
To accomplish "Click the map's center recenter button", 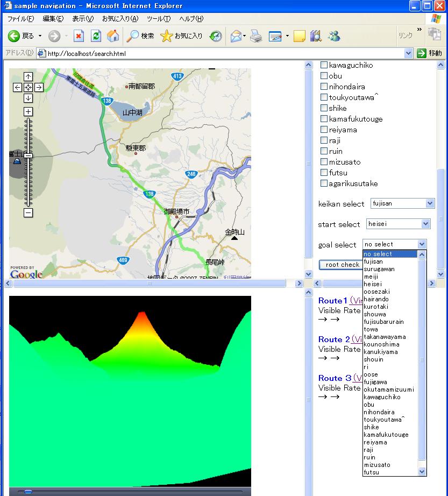I will pyautogui.click(x=29, y=87).
